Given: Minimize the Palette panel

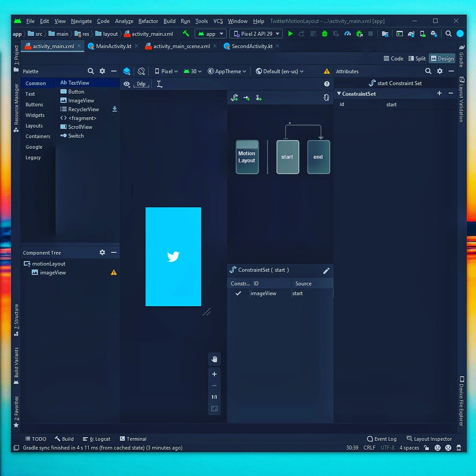Looking at the screenshot, I should point(114,71).
